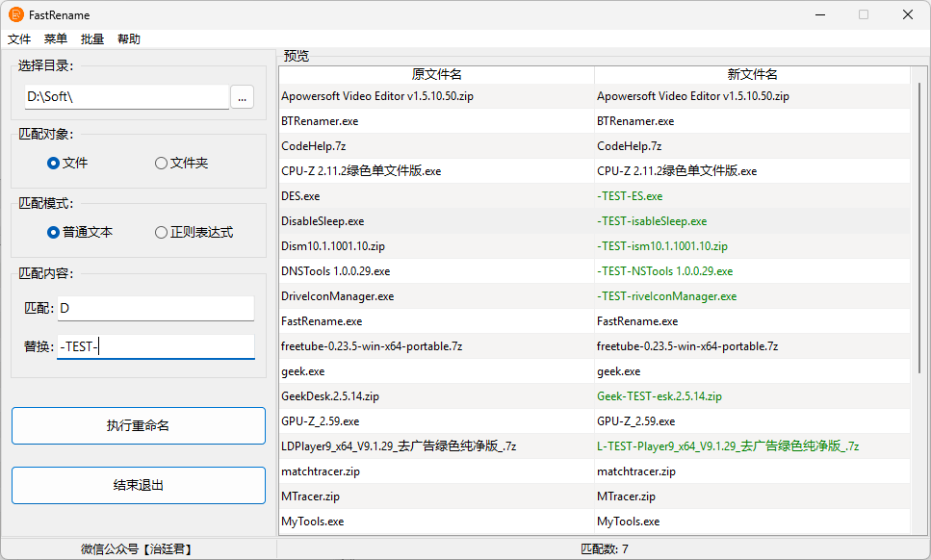Click the 新文件名 column header
Screen dimensions: 931x560
click(752, 75)
